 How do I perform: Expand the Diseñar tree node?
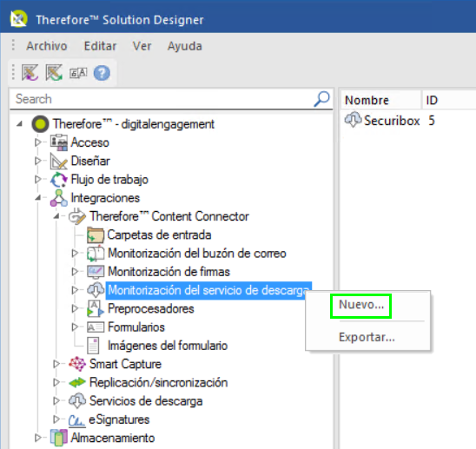click(37, 161)
